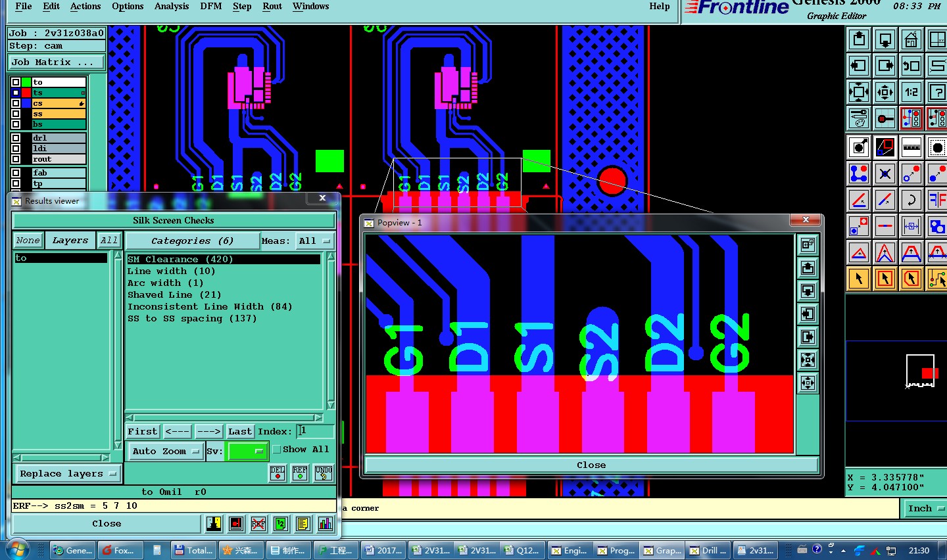Click the zoom out icon in the right toolbar
This screenshot has height=560, width=947.
885,92
